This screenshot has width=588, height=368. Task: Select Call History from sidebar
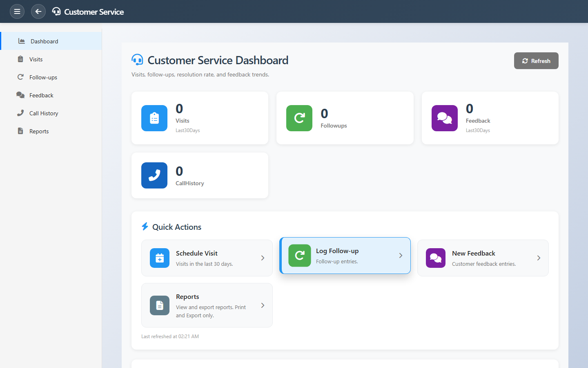(44, 113)
